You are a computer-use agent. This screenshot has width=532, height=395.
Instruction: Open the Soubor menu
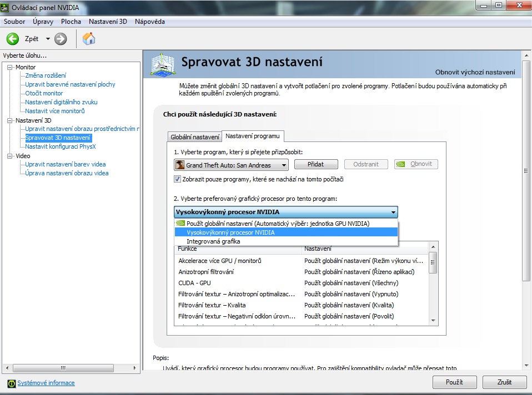pos(14,22)
